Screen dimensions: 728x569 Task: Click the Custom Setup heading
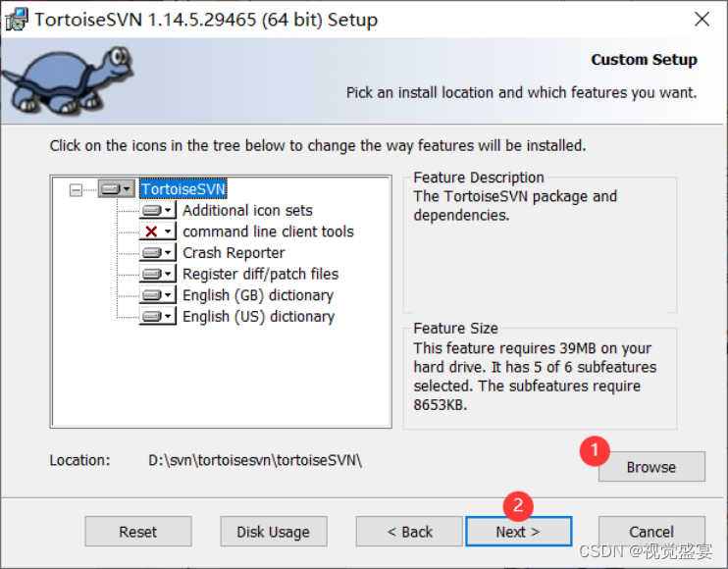(x=644, y=60)
